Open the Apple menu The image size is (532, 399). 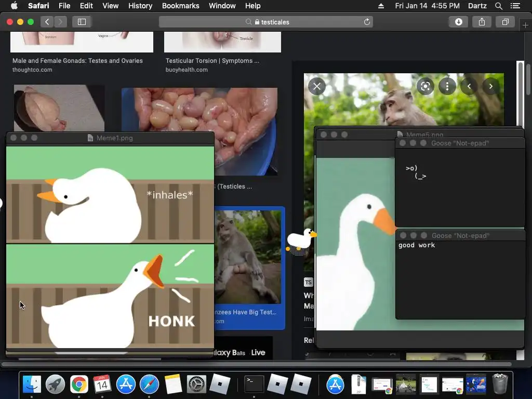click(x=14, y=6)
